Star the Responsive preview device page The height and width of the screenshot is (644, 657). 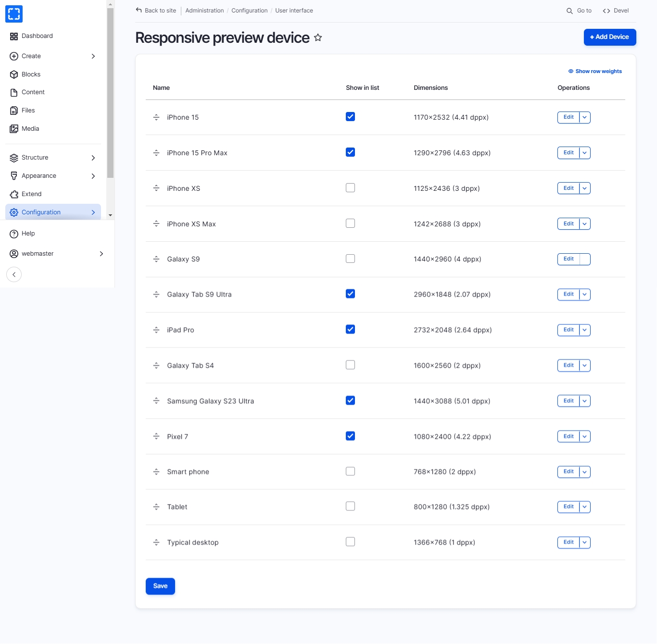(318, 37)
